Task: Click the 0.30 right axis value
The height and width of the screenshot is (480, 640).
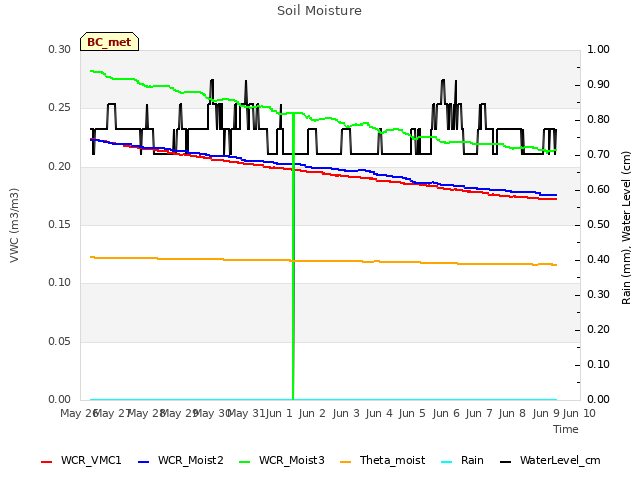Action: [598, 294]
